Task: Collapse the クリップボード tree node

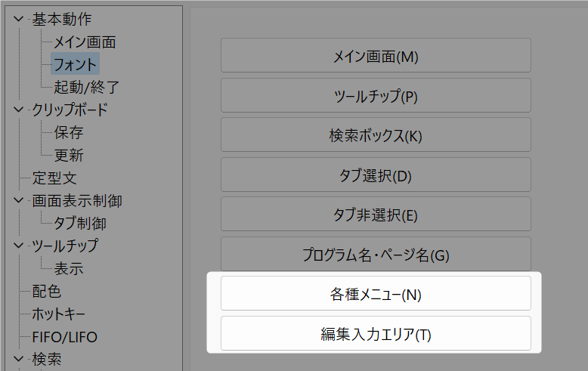Action: click(18, 110)
